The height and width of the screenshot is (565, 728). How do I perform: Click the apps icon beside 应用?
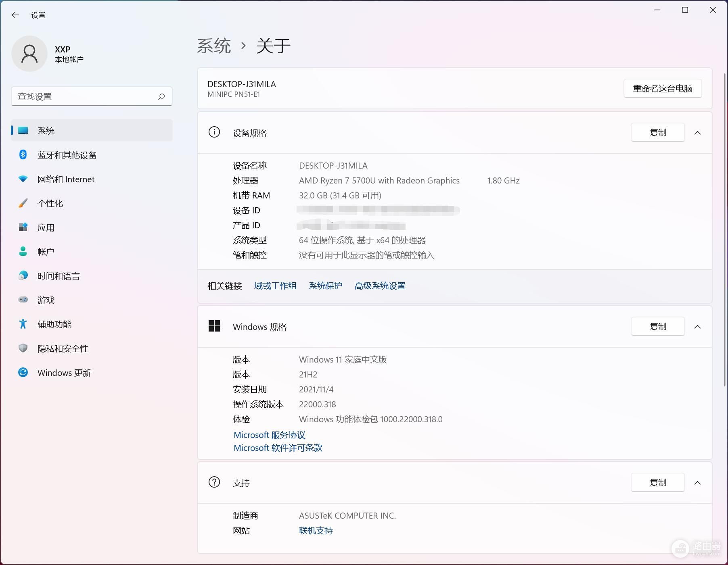[23, 227]
